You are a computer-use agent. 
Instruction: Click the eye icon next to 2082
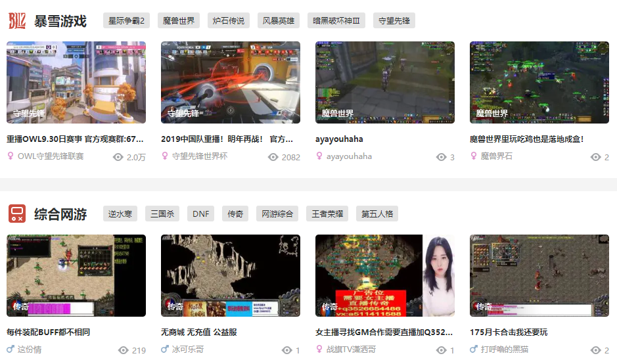click(273, 157)
